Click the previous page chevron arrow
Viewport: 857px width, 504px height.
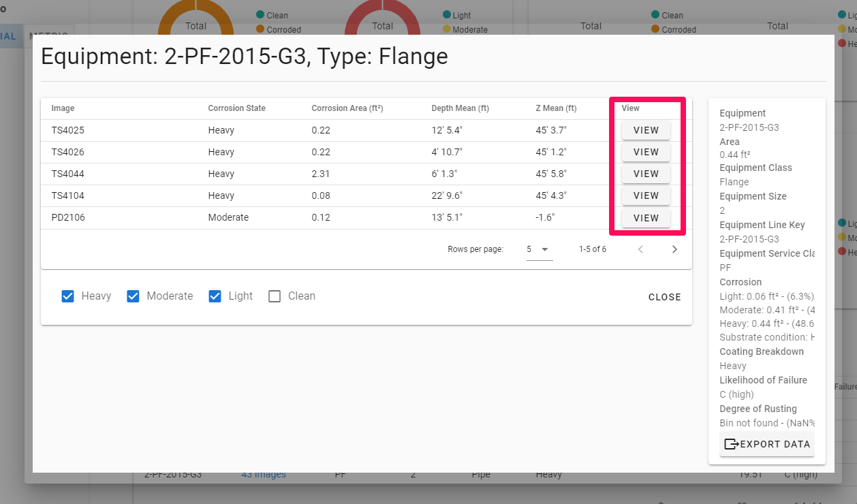(640, 249)
